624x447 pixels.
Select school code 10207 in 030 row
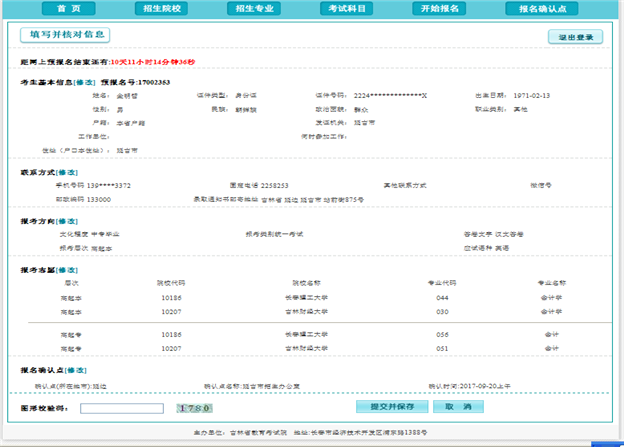click(172, 312)
